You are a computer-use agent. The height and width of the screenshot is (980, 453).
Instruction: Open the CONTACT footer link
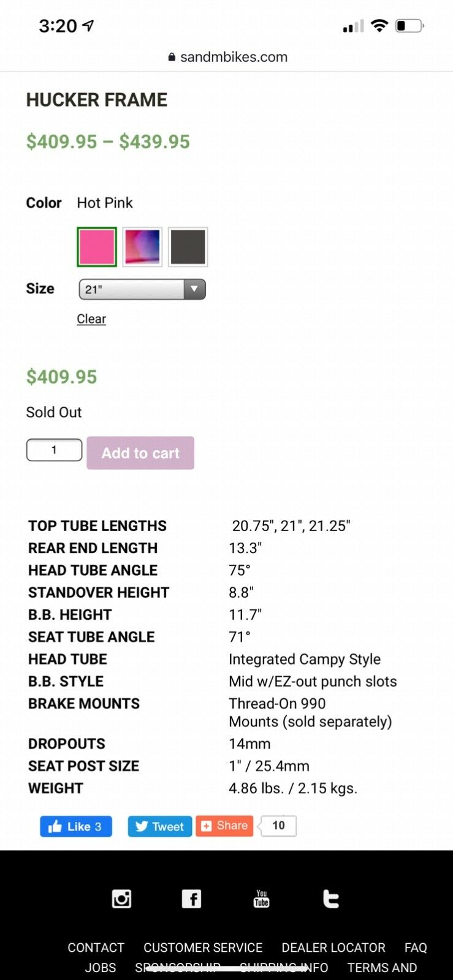pos(96,948)
